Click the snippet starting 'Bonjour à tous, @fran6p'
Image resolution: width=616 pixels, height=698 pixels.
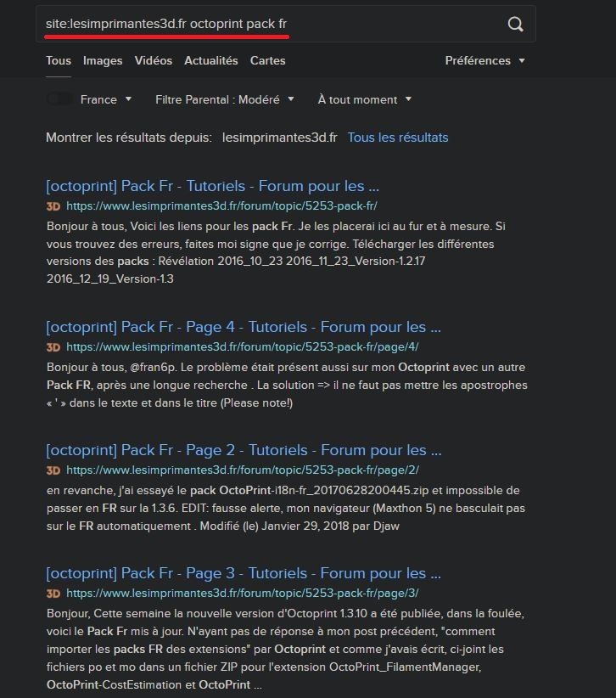287,385
